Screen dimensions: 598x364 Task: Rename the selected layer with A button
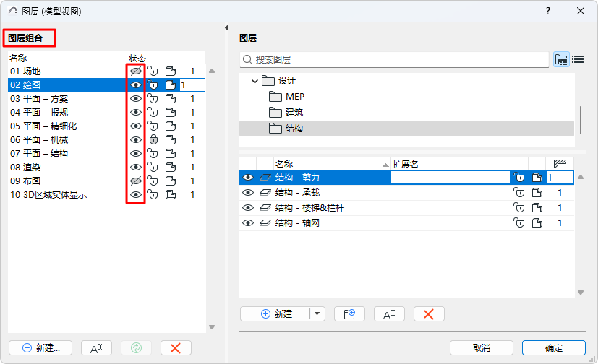click(389, 314)
